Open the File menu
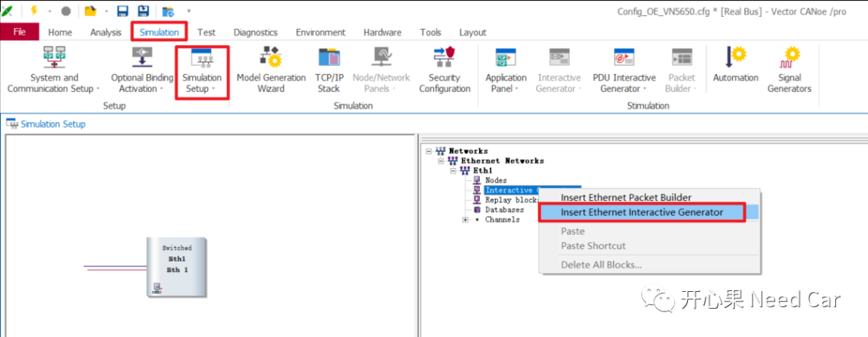 click(x=19, y=32)
